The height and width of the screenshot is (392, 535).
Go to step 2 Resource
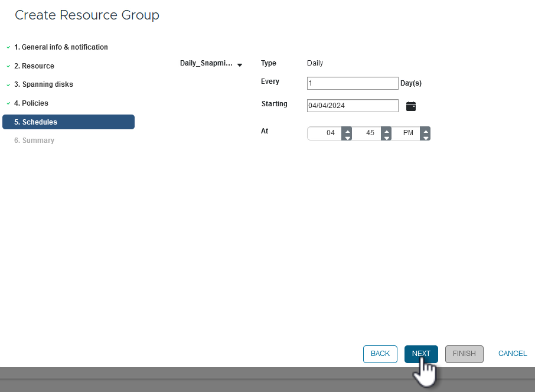click(34, 66)
